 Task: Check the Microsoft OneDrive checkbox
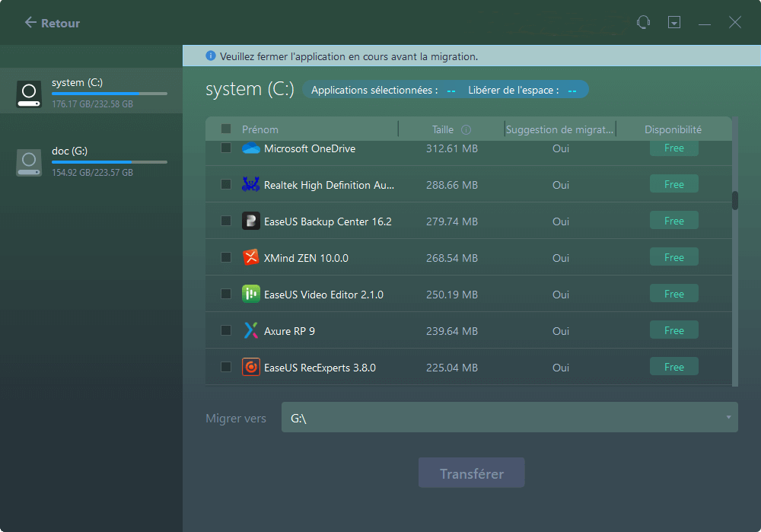pyautogui.click(x=226, y=147)
